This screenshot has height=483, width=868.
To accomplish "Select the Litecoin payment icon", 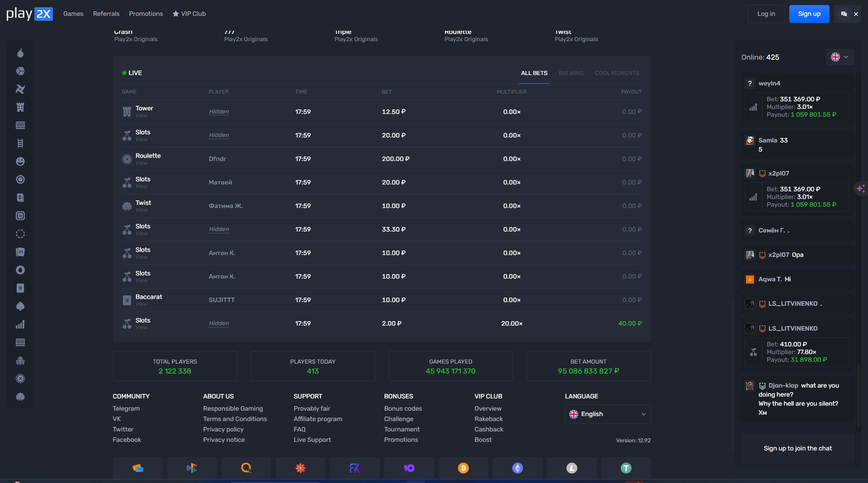I will pyautogui.click(x=572, y=468).
